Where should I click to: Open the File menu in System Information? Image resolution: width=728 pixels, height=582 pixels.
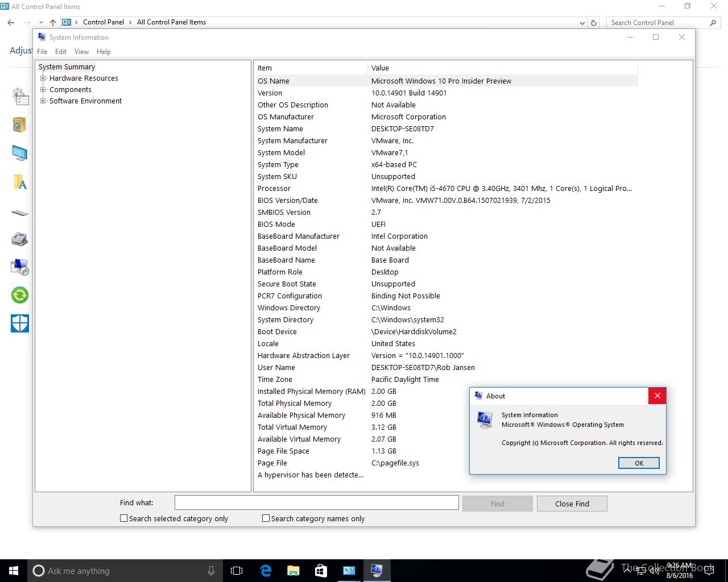[x=42, y=51]
